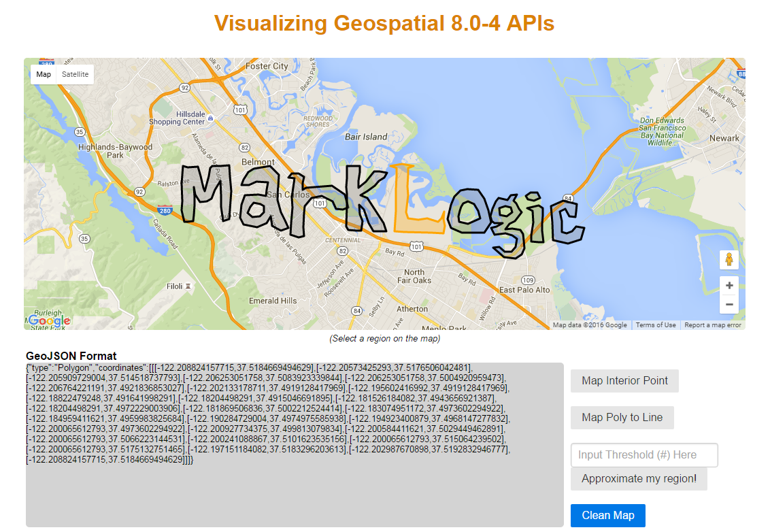This screenshot has height=532, width=770.
Task: Click the East Palo Alto label
Action: (x=524, y=290)
